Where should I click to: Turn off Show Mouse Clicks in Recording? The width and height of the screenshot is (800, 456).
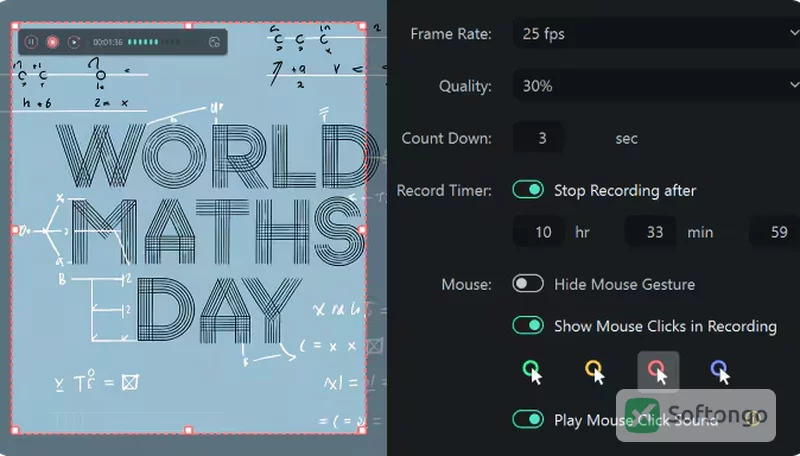click(x=528, y=325)
